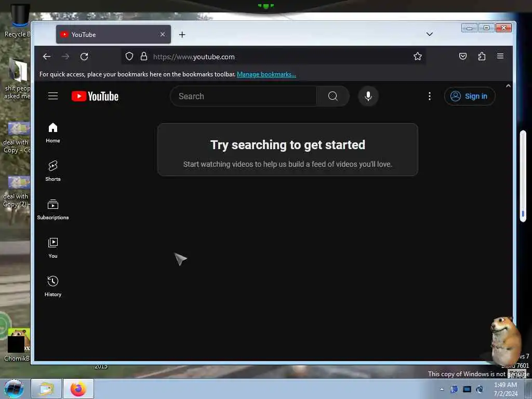The height and width of the screenshot is (399, 532).
Task: Reload the current page
Action: point(84,57)
